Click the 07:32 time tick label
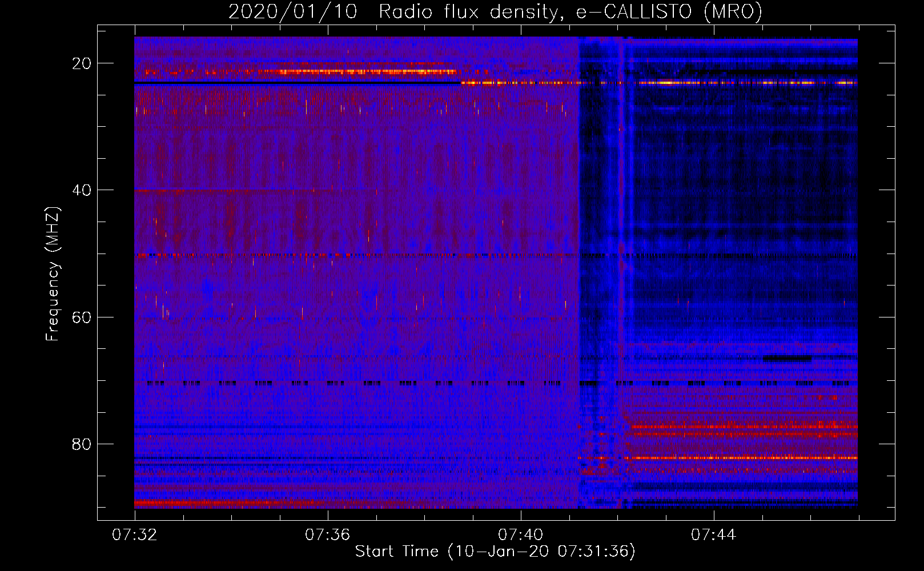Viewport: 924px width, 571px height. click(x=135, y=535)
